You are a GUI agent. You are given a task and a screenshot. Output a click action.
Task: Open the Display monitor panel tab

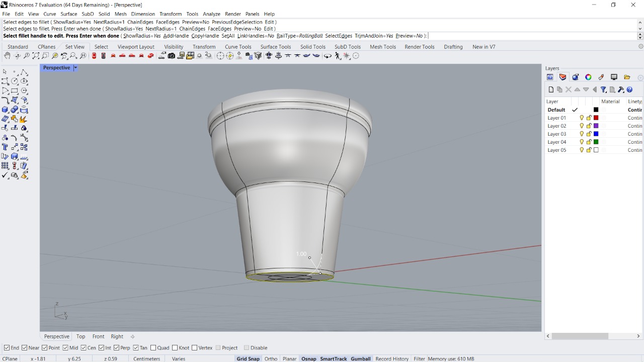click(x=614, y=77)
